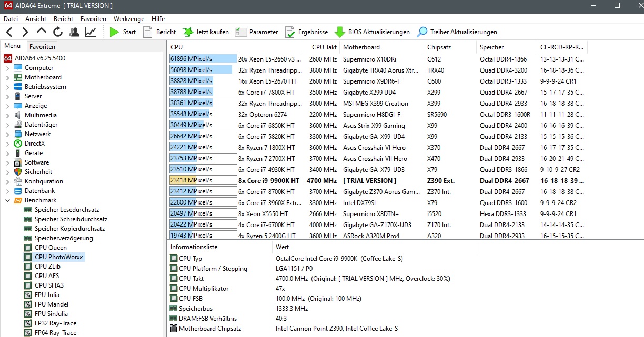Open the CPU AES benchmark
The width and height of the screenshot is (644, 337).
pos(47,276)
